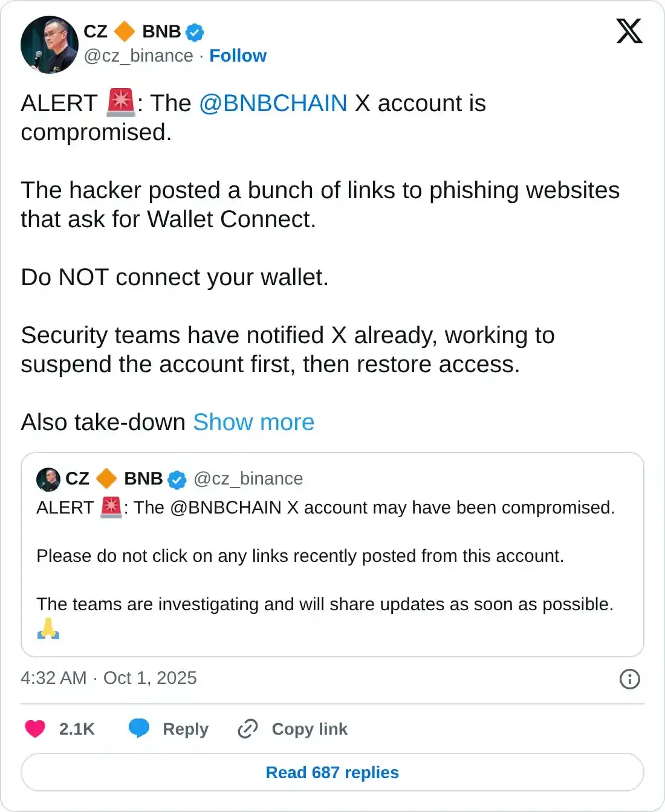Image resolution: width=665 pixels, height=812 pixels.
Task: Expand the replies under the tweet
Action: click(x=332, y=772)
